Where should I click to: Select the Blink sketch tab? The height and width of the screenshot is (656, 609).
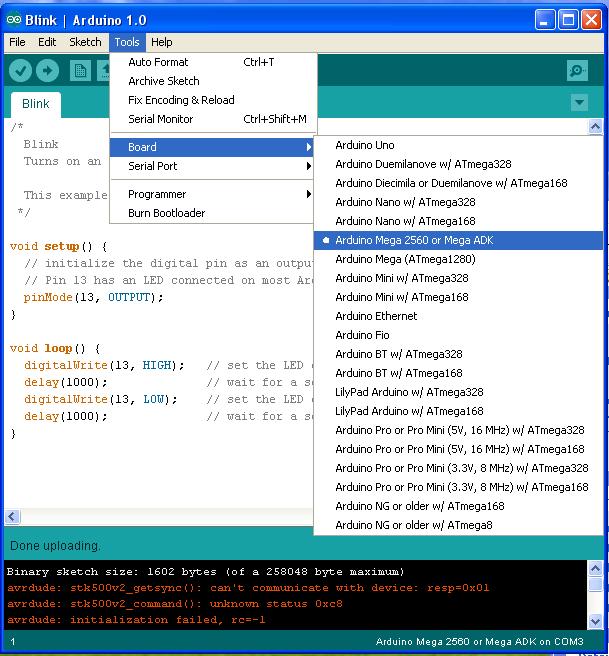36,104
